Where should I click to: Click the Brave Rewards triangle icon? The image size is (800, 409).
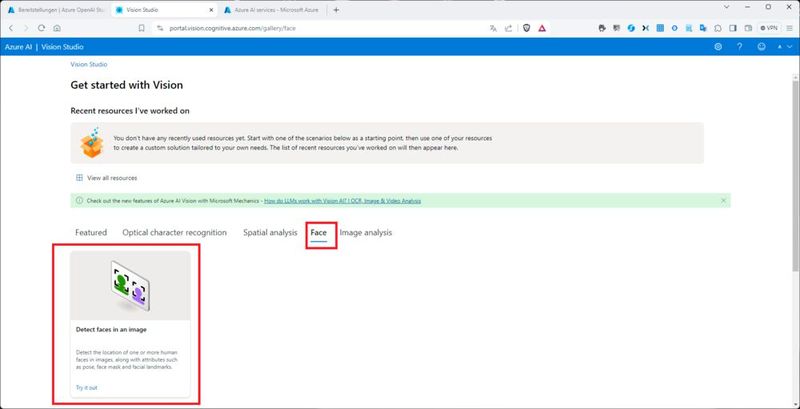pyautogui.click(x=542, y=28)
